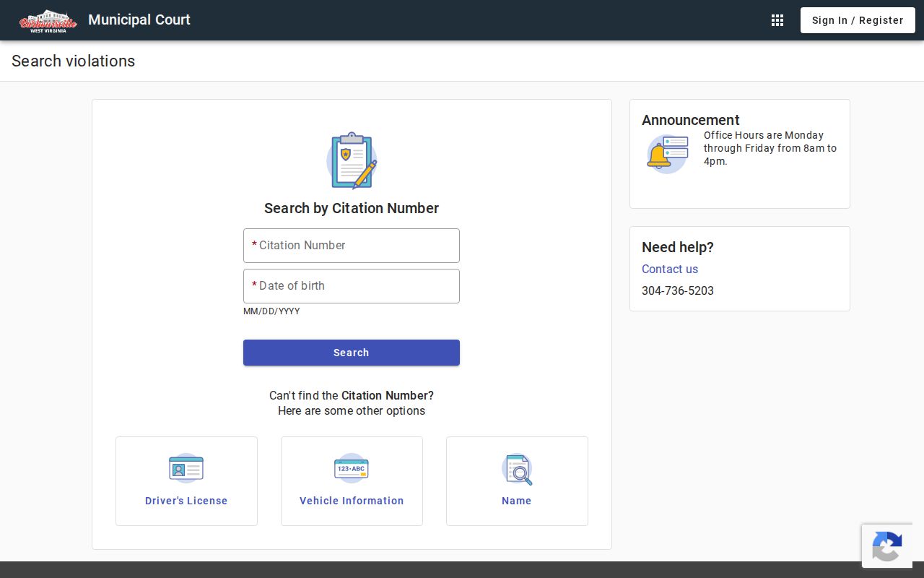This screenshot has height=578, width=924.
Task: Select the license plate vehicle icon
Action: pyautogui.click(x=352, y=468)
